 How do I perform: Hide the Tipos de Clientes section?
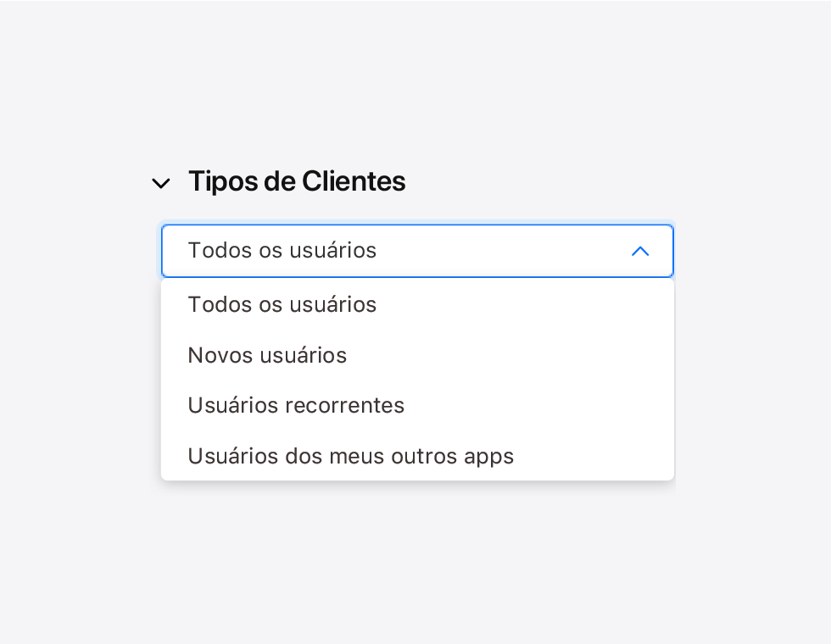pyautogui.click(x=160, y=183)
